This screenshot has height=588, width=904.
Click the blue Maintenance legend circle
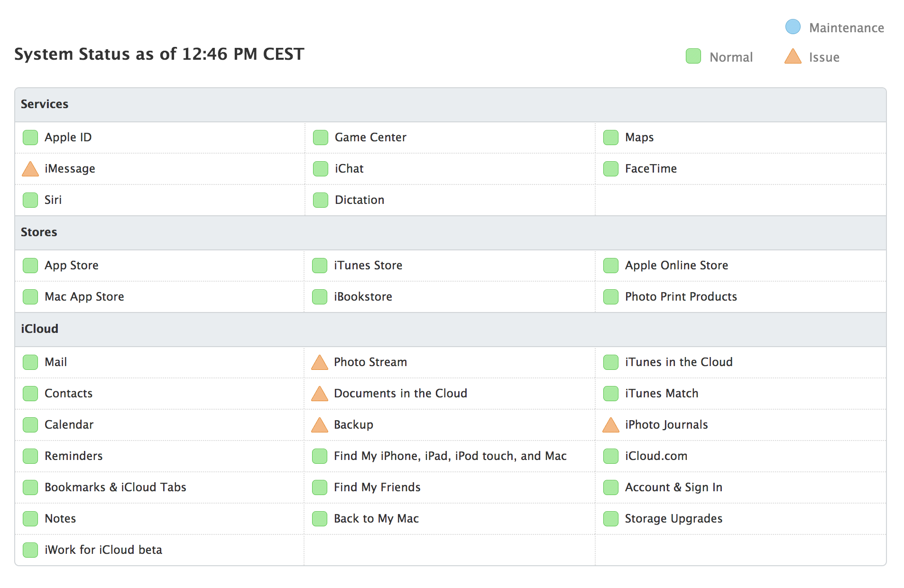tap(793, 27)
